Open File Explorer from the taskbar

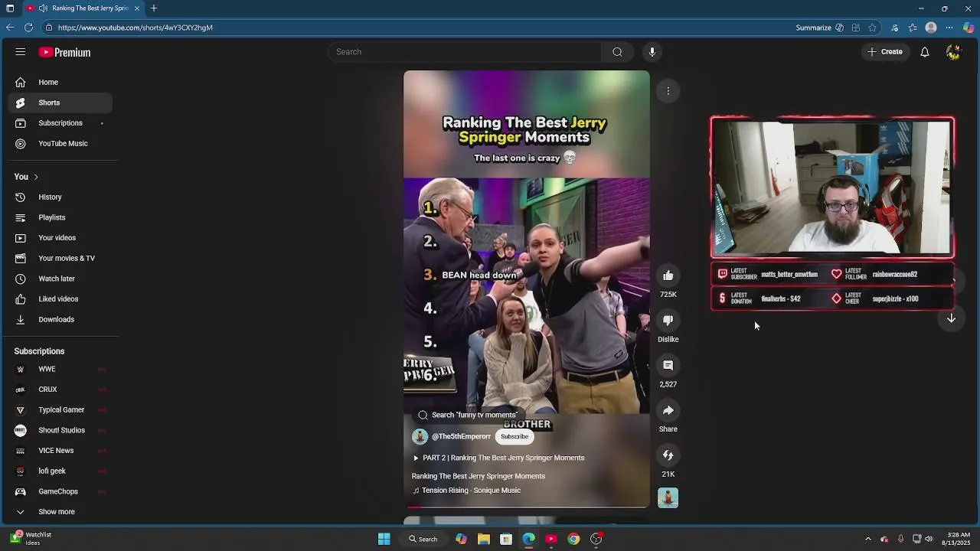[x=484, y=539]
